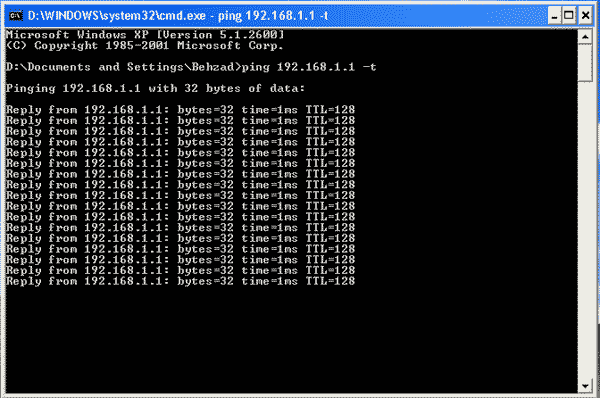Click the Copyright 1985-2001 Microsoft Corp. line

145,46
